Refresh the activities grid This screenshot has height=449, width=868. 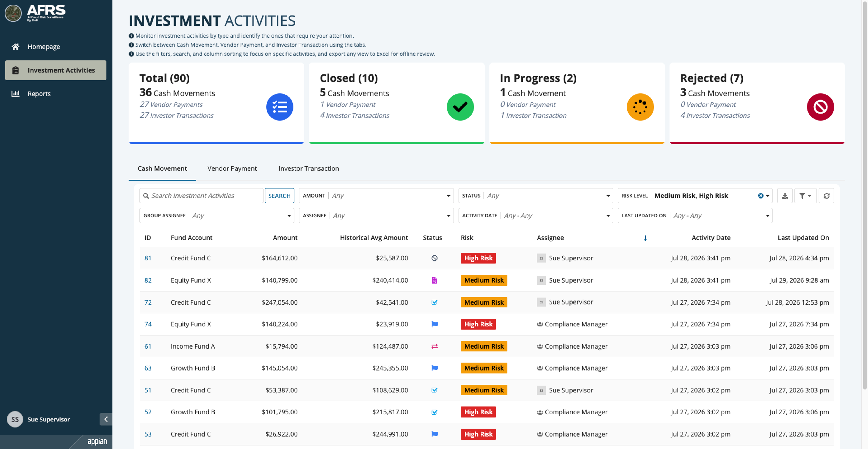[x=826, y=196]
